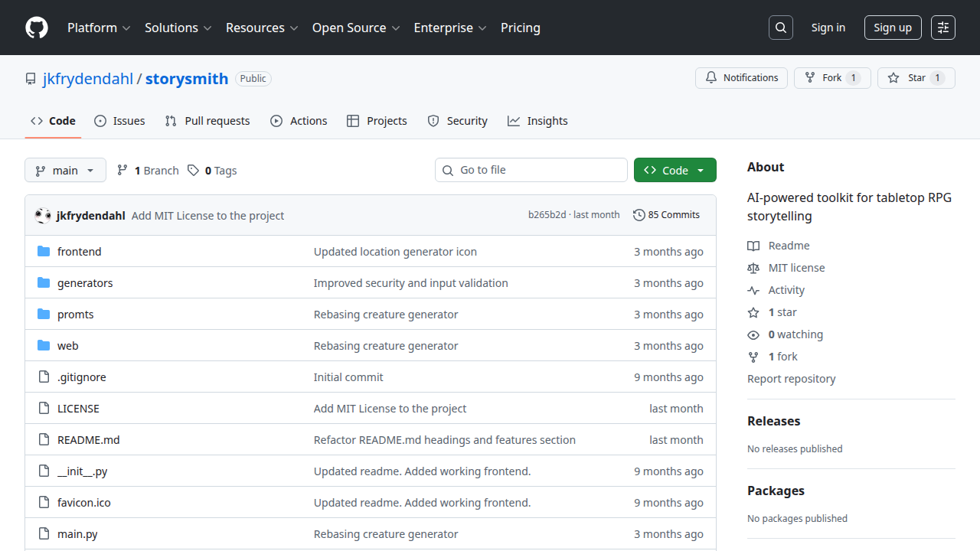Click the Sign up button
This screenshot has width=980, height=551.
[x=893, y=28]
